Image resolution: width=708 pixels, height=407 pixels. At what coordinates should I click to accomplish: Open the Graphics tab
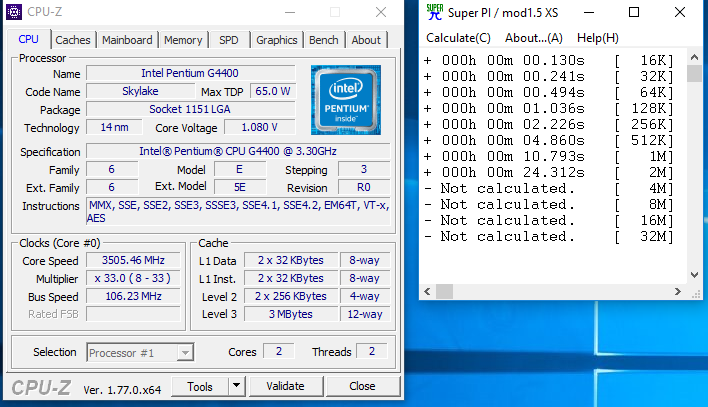[x=277, y=40]
